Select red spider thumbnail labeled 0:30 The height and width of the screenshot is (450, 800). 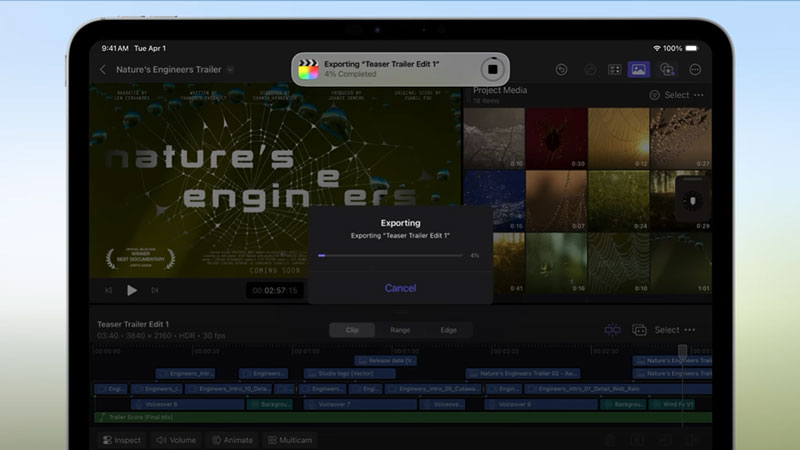tap(556, 138)
